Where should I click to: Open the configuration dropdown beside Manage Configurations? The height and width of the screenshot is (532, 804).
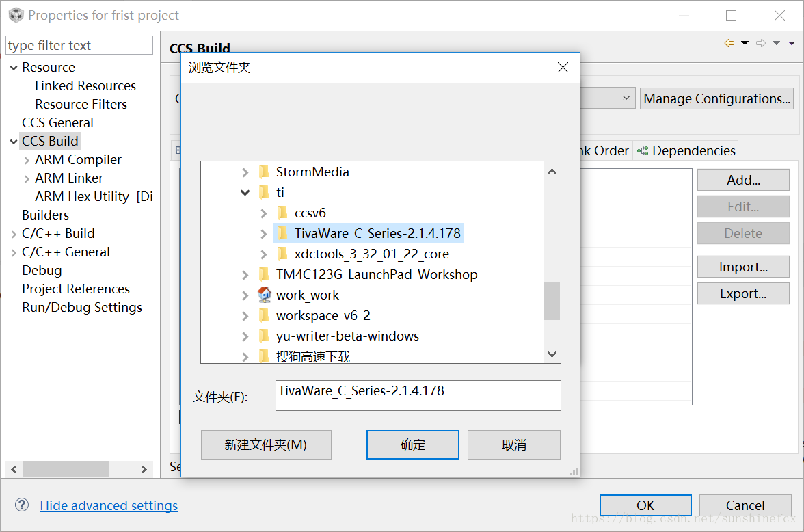[626, 98]
